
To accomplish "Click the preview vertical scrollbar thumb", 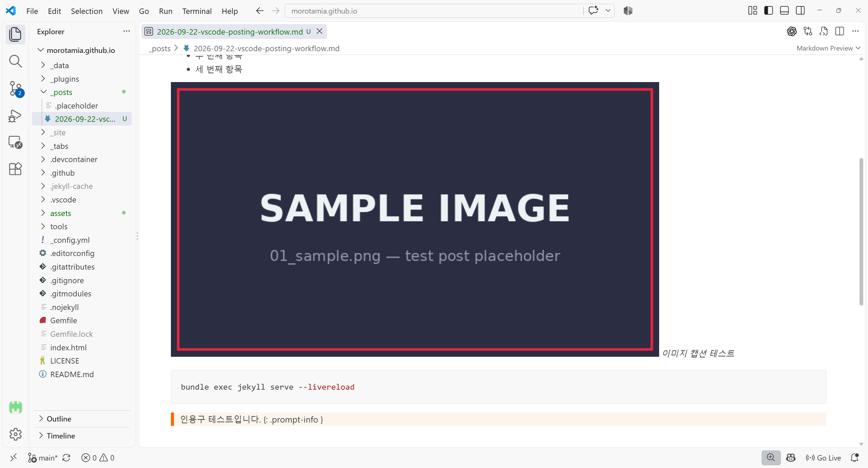I will 861,232.
